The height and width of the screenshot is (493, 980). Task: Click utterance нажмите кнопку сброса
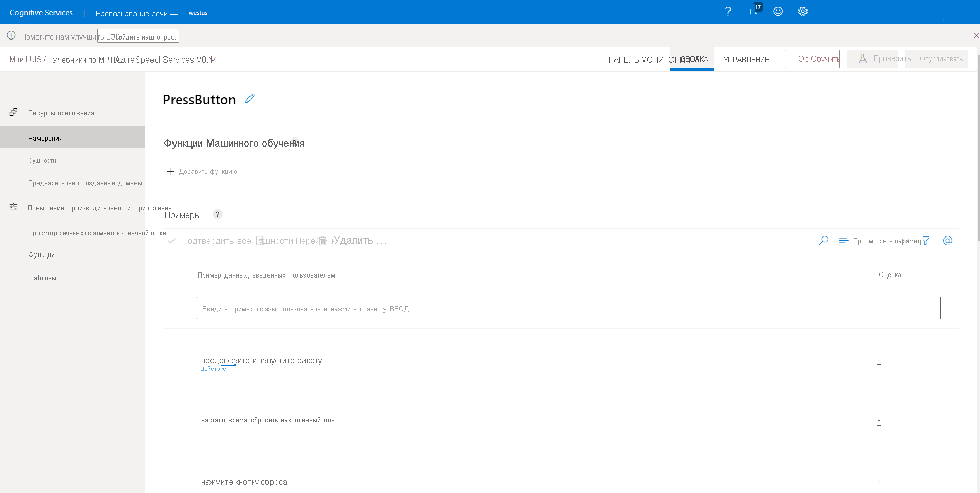(244, 482)
